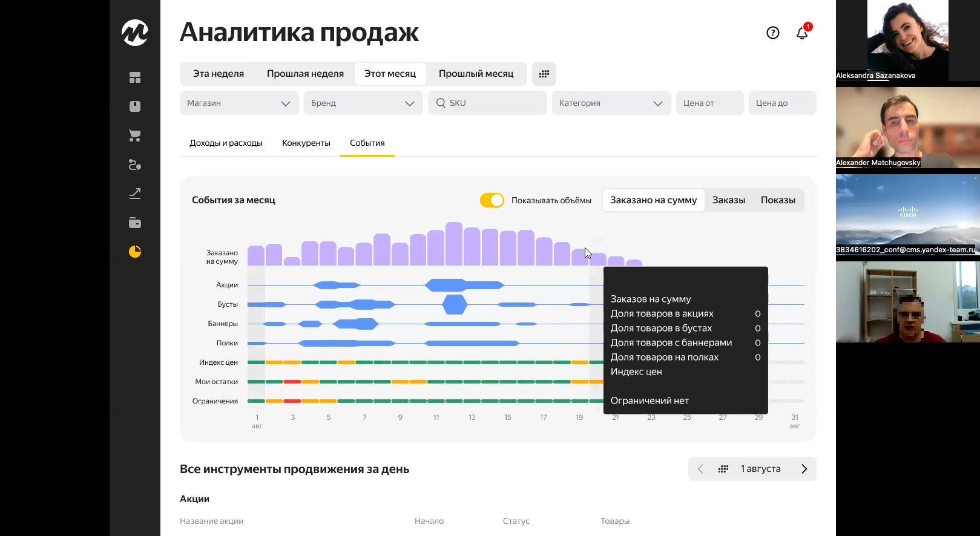Click the SKU search field
The width and height of the screenshot is (980, 536).
pyautogui.click(x=487, y=103)
